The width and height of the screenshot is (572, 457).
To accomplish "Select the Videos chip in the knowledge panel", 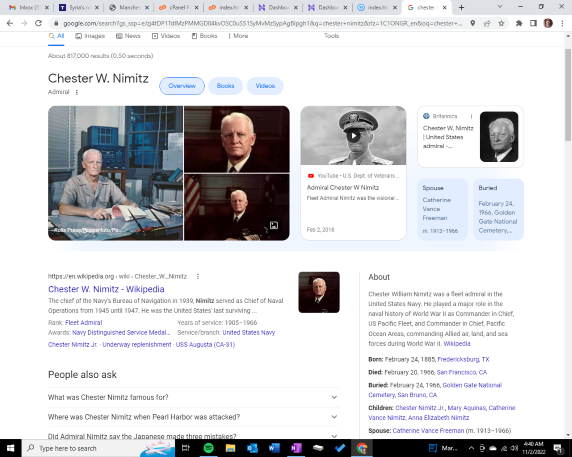I will pos(265,86).
